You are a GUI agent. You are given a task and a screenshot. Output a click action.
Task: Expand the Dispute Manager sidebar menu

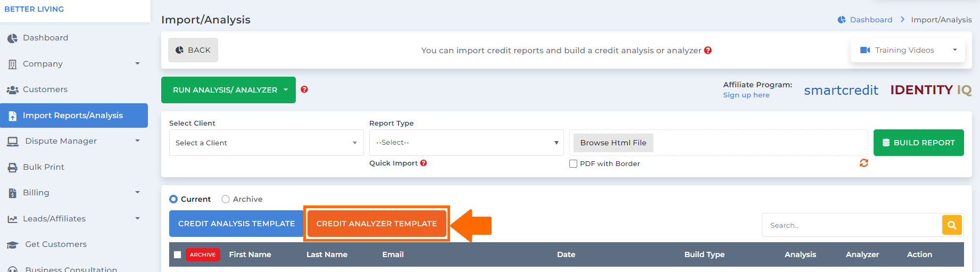click(x=74, y=141)
